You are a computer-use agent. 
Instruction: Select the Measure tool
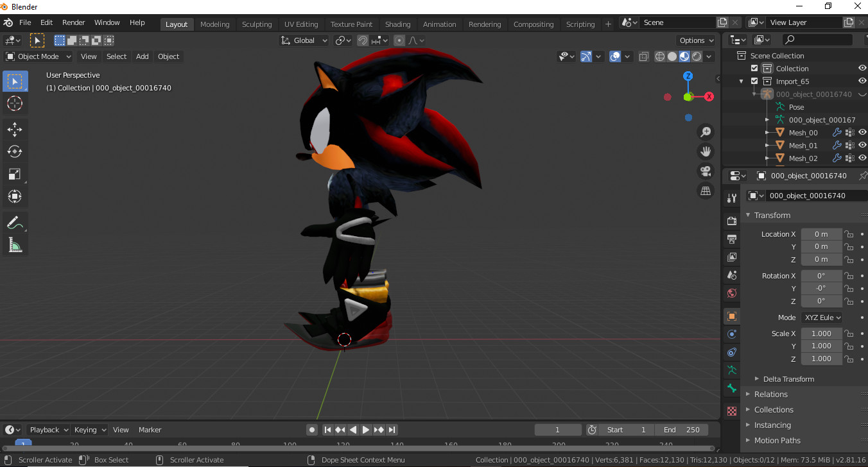pos(15,246)
